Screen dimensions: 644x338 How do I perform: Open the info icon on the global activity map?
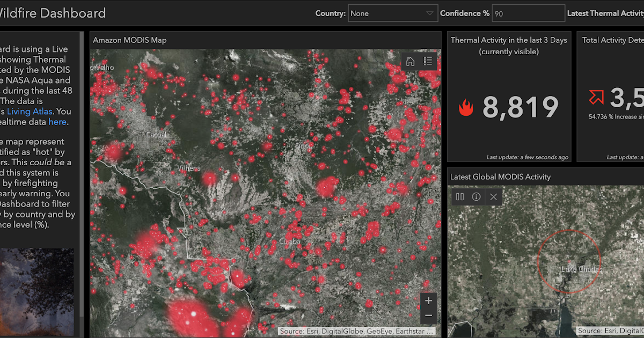click(x=476, y=196)
